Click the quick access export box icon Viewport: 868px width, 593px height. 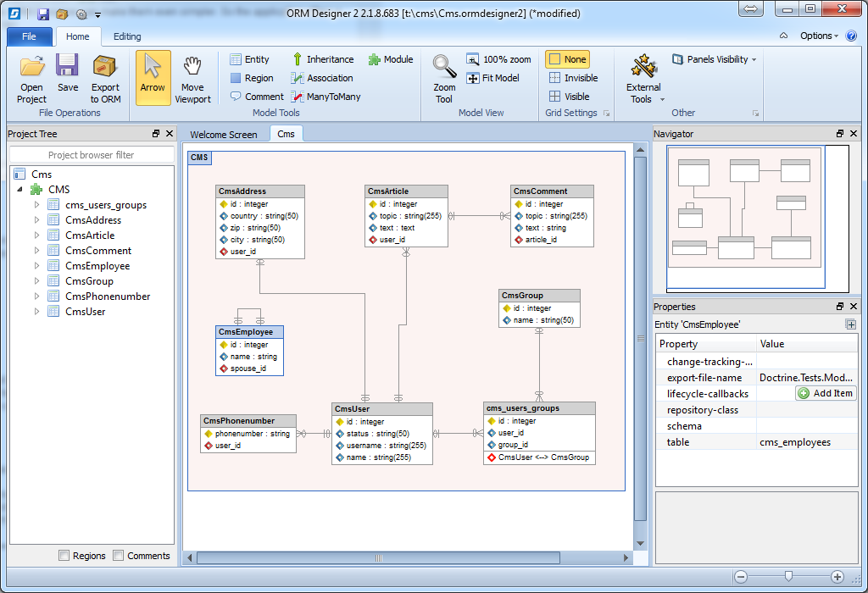[x=62, y=14]
